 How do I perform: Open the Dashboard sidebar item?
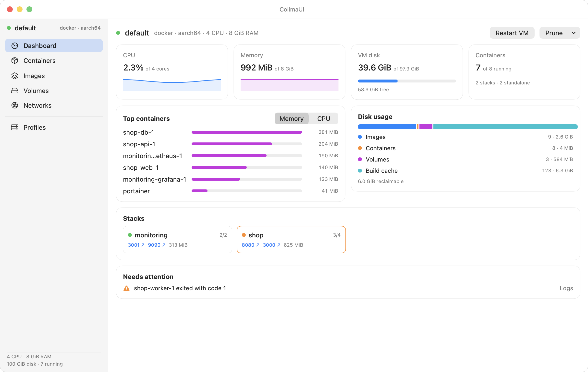point(54,46)
